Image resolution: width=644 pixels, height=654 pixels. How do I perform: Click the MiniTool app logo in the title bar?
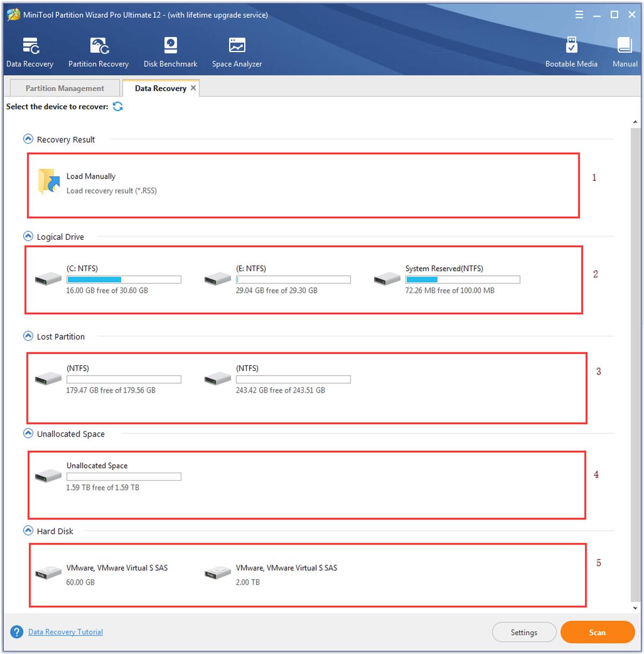[13, 14]
